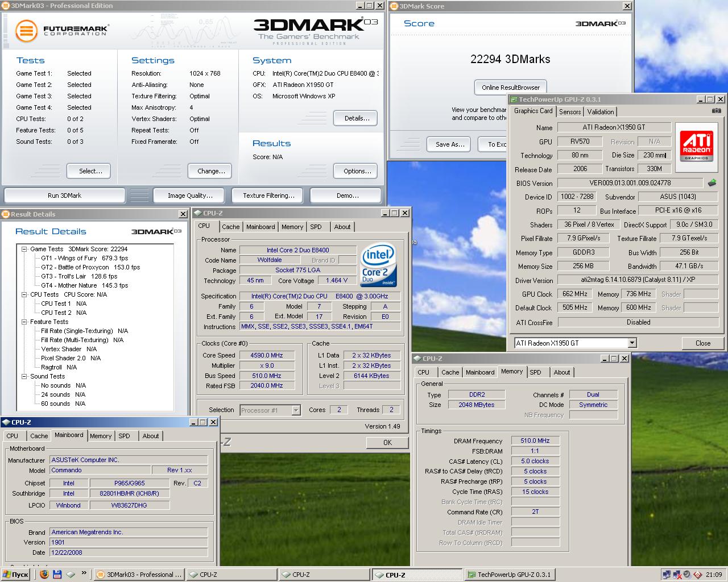The height and width of the screenshot is (582, 728).
Task: Click the BIOS Date 12/22/2008 field
Action: pyautogui.click(x=129, y=552)
